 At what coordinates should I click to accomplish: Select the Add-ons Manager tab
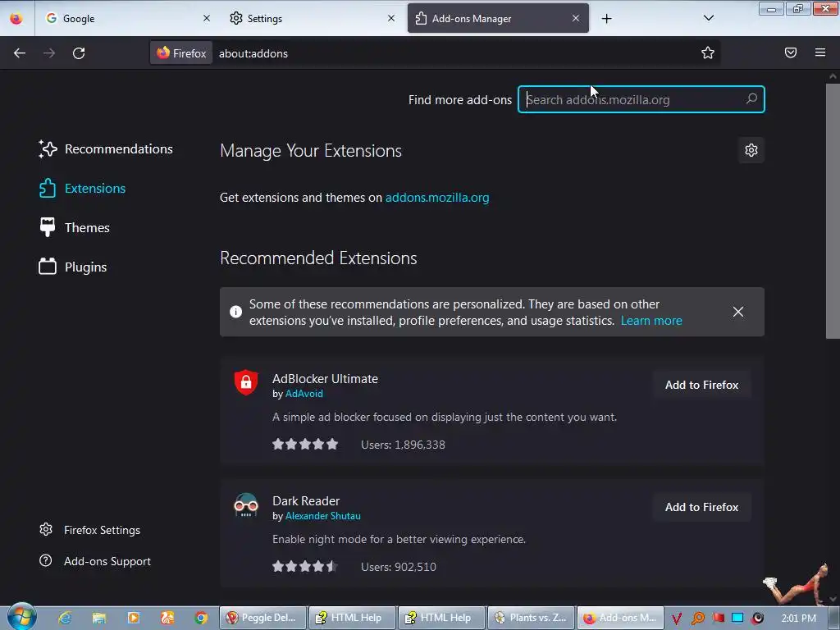tap(498, 18)
